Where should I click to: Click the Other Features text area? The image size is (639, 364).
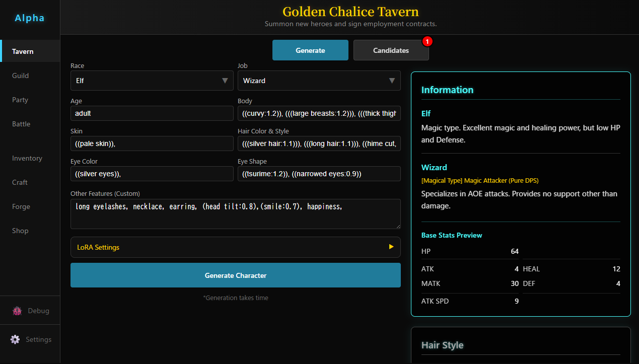pyautogui.click(x=236, y=214)
